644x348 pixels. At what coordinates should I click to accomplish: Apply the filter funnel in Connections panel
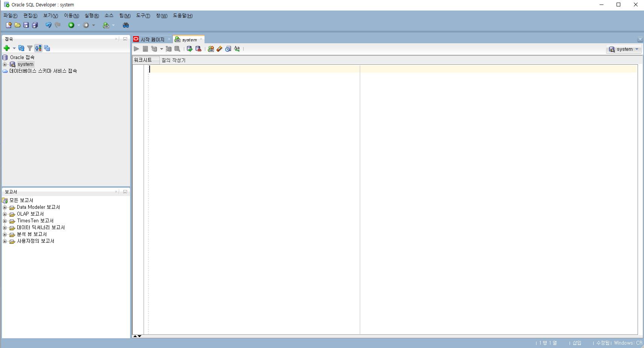[30, 48]
